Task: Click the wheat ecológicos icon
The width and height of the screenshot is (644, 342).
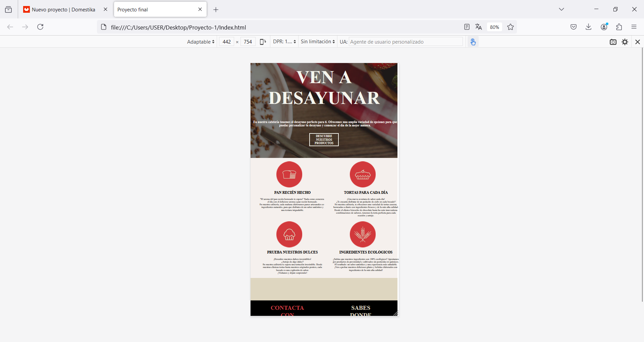Action: pyautogui.click(x=363, y=234)
